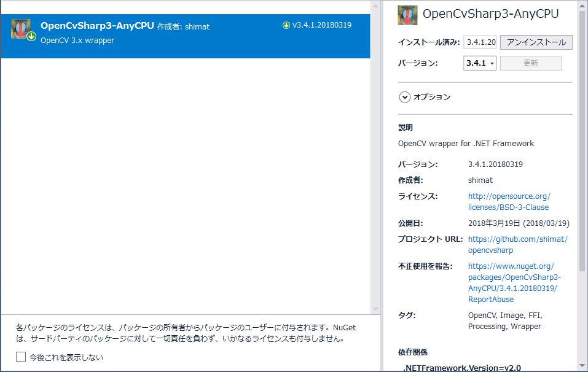Viewport: 588px width, 372px height.
Task: Click the package list scrollbar up arrow
Action: click(x=375, y=6)
